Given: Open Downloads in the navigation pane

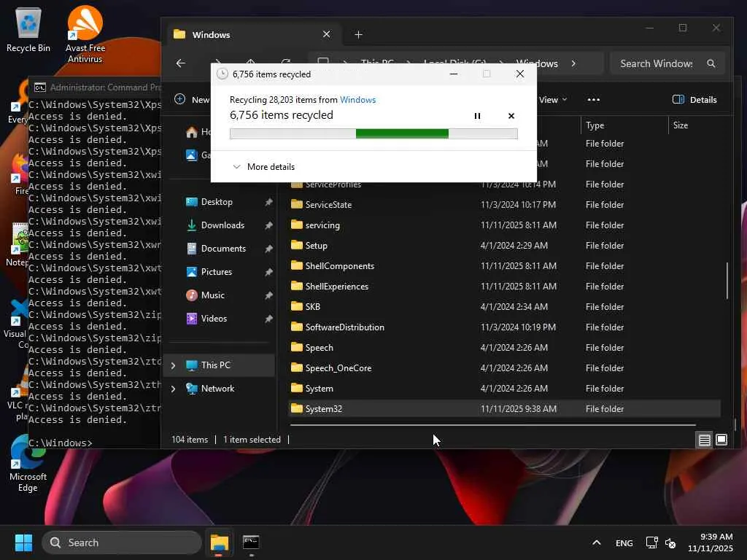Looking at the screenshot, I should coord(222,225).
